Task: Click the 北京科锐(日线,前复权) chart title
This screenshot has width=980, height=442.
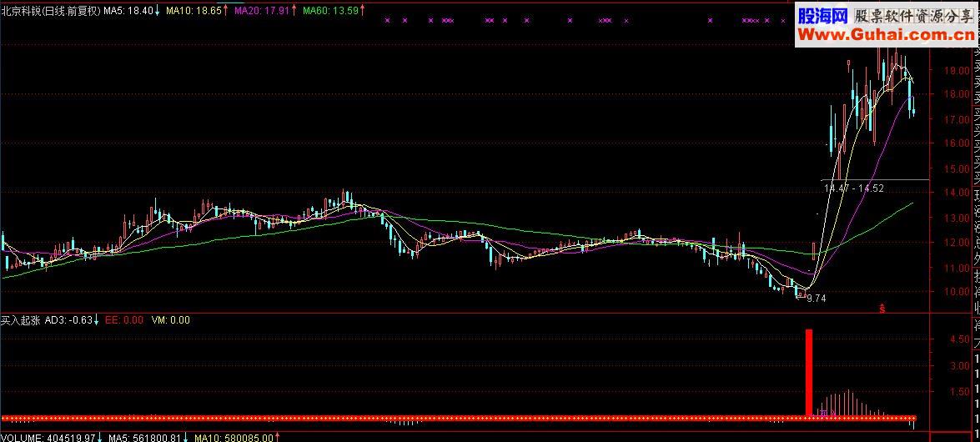Action: click(52, 11)
